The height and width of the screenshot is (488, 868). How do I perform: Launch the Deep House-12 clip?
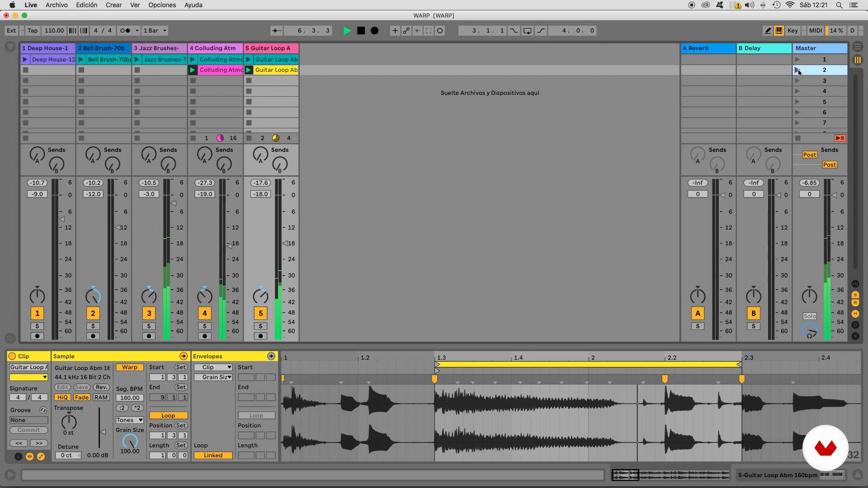tap(25, 59)
